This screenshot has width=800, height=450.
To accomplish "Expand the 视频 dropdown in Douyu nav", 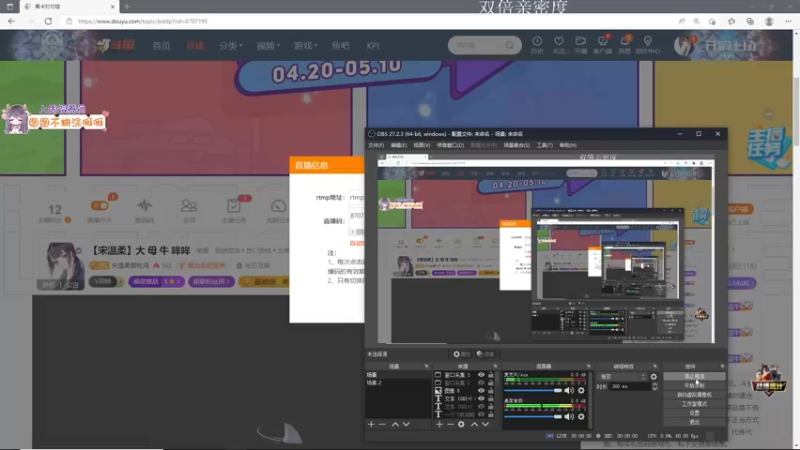I will pos(268,45).
